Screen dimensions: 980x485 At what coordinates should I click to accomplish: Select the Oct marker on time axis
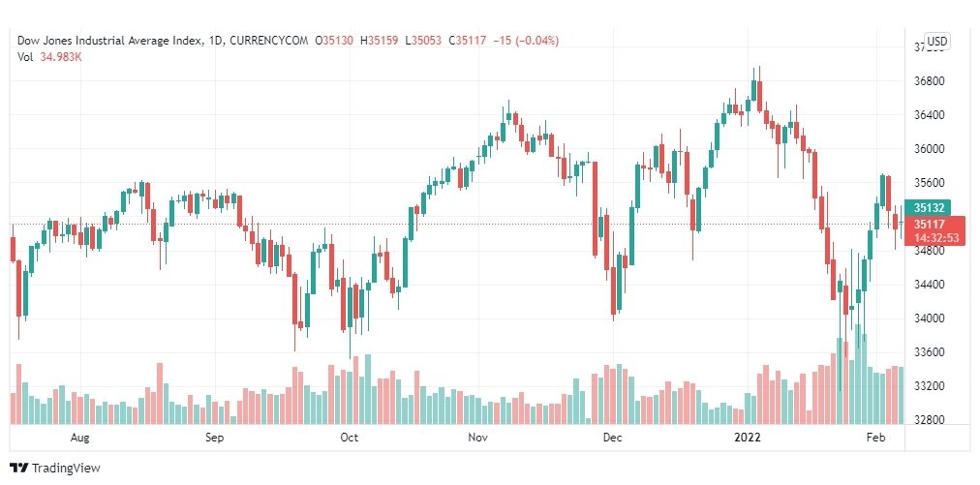[350, 438]
